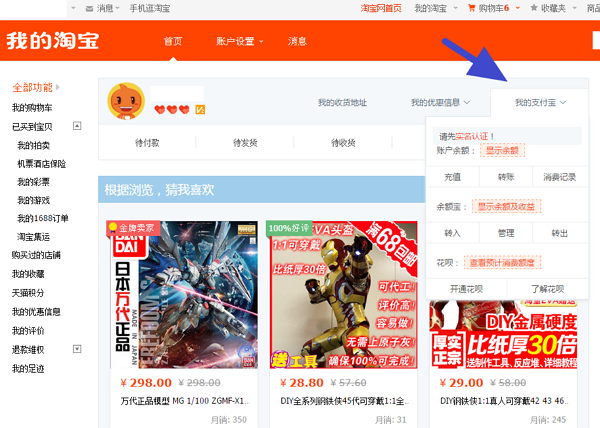Image resolution: width=600 pixels, height=428 pixels.
Task: Click 查看预计消费额度 for 花呗
Action: 502,263
